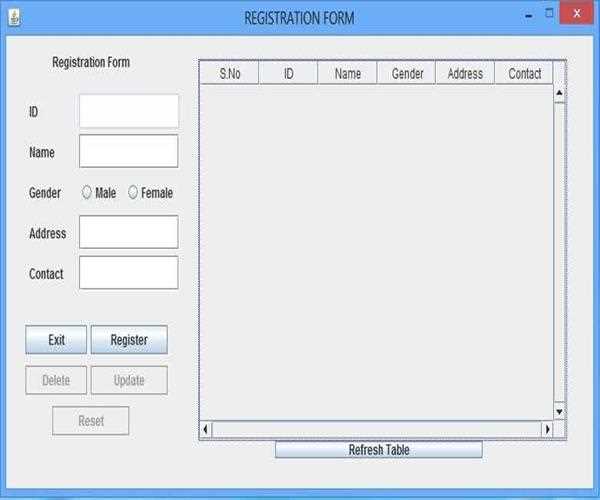Click the horizontal scrollbar left arrow

[x=207, y=429]
